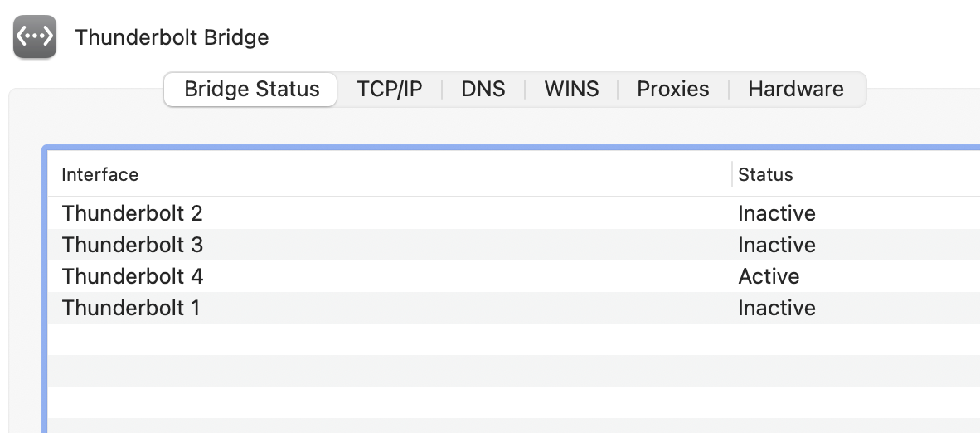Go to the WINS tab
This screenshot has width=980, height=433.
[x=571, y=90]
